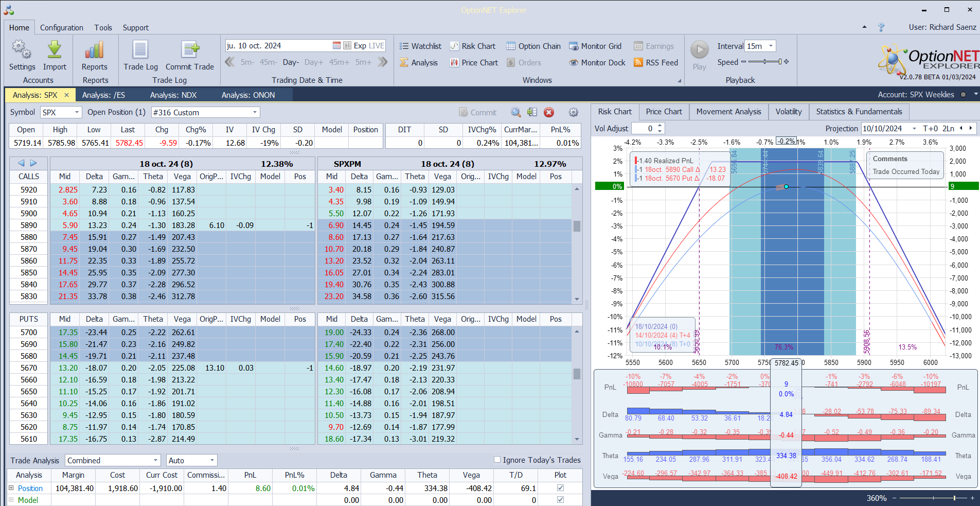
Task: Open the Auto dropdown
Action: coord(212,460)
